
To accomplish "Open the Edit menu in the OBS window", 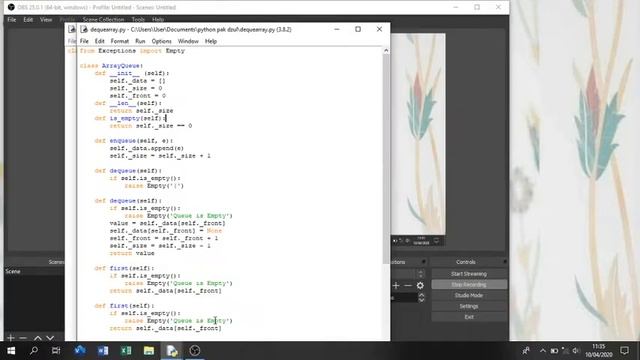I will point(28,20).
